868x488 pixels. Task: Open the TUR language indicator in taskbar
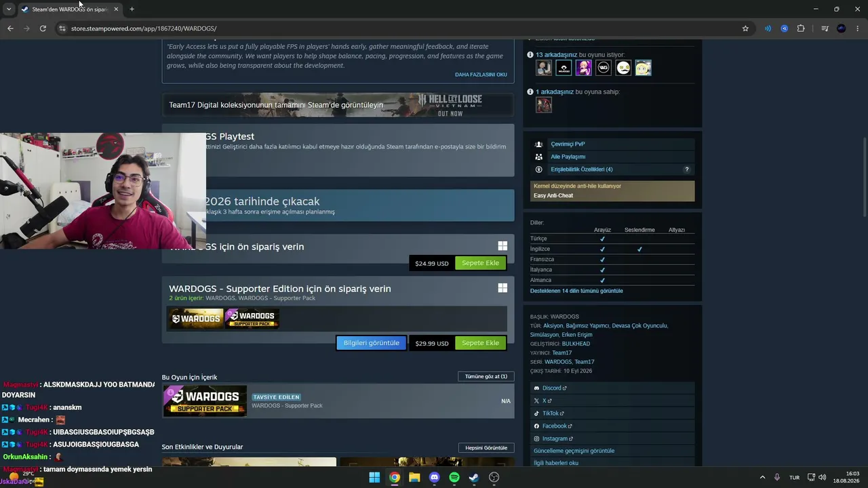point(794,477)
